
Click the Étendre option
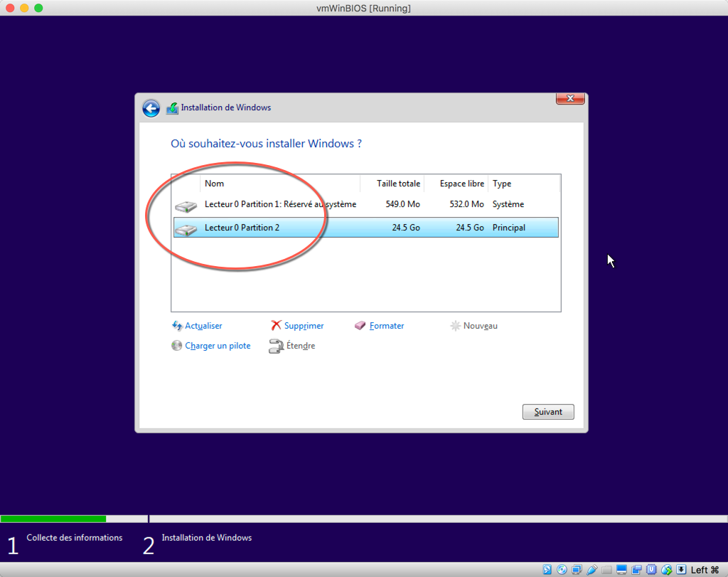coord(301,346)
